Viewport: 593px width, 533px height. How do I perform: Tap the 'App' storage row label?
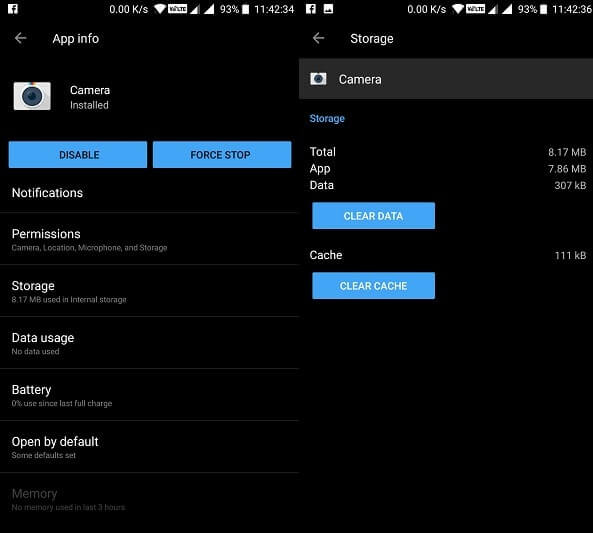(x=320, y=169)
